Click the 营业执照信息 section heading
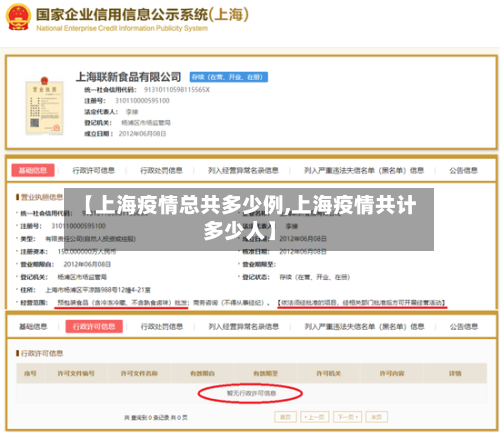 coord(42,197)
